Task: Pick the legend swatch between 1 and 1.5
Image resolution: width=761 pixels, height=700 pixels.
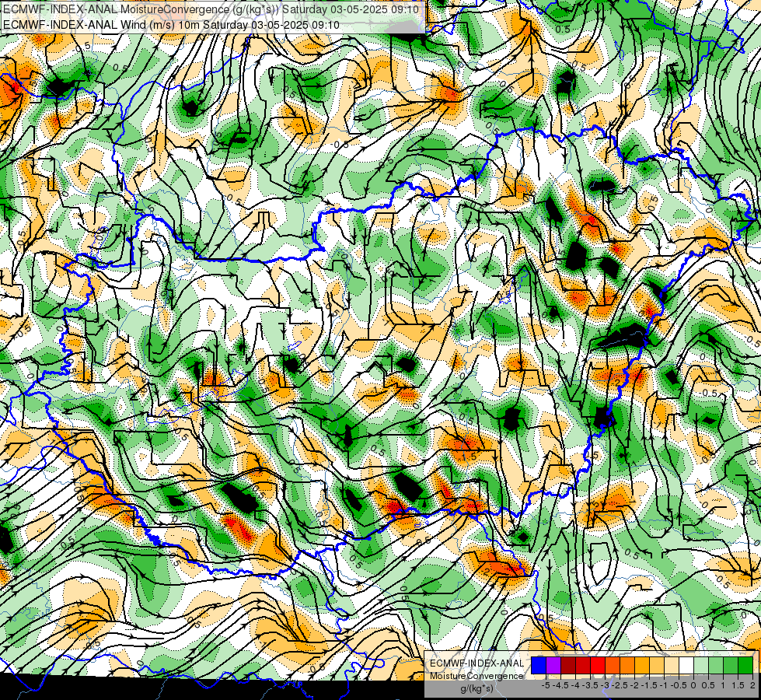Action: pyautogui.click(x=731, y=665)
